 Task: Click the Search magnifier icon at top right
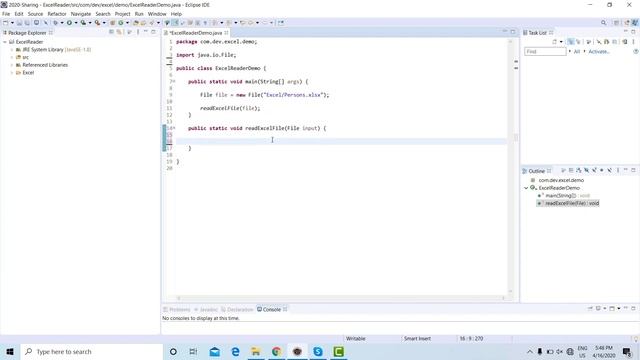click(x=603, y=23)
